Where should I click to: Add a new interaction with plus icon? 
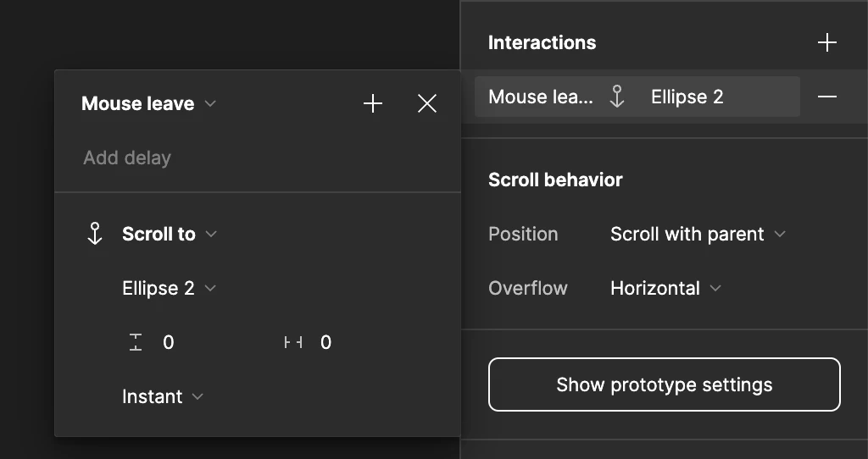click(x=826, y=43)
